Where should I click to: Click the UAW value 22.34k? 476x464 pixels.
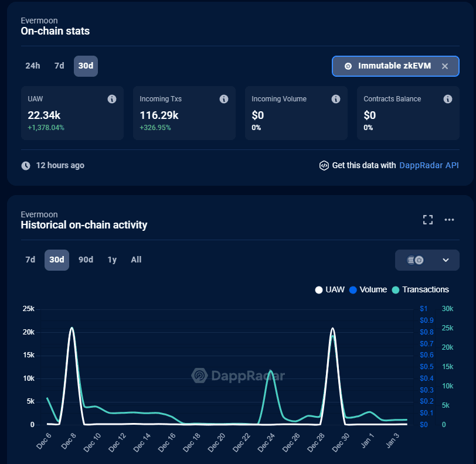click(x=44, y=115)
